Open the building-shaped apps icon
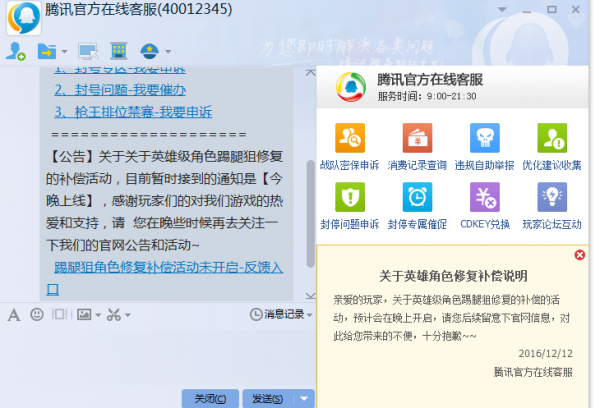600x408 pixels. coord(119,51)
